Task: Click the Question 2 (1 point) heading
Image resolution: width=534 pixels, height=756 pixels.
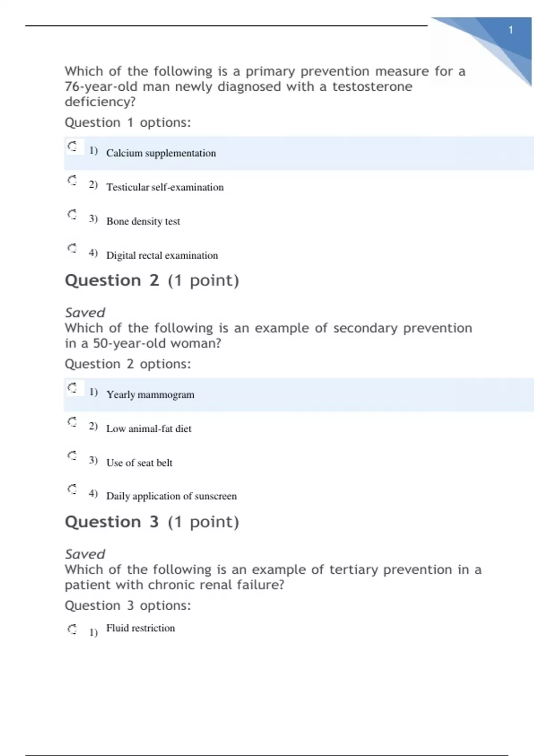Action: point(152,281)
